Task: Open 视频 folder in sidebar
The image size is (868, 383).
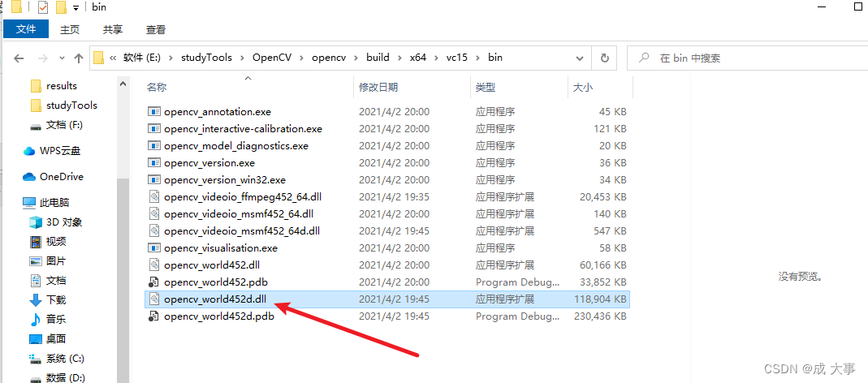Action: pos(48,241)
